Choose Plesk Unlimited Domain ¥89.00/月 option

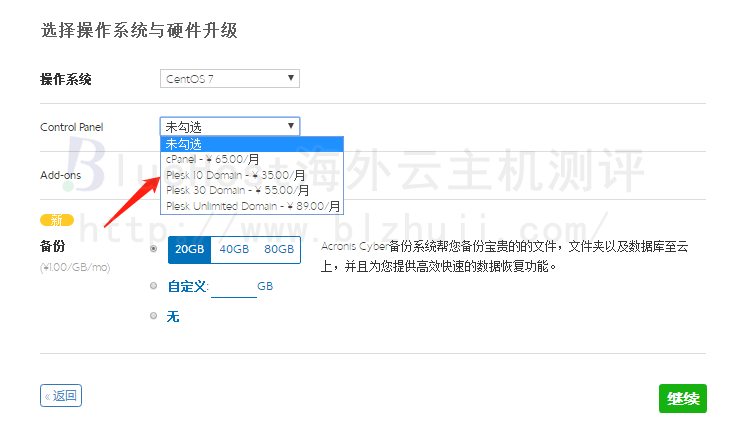(x=252, y=206)
